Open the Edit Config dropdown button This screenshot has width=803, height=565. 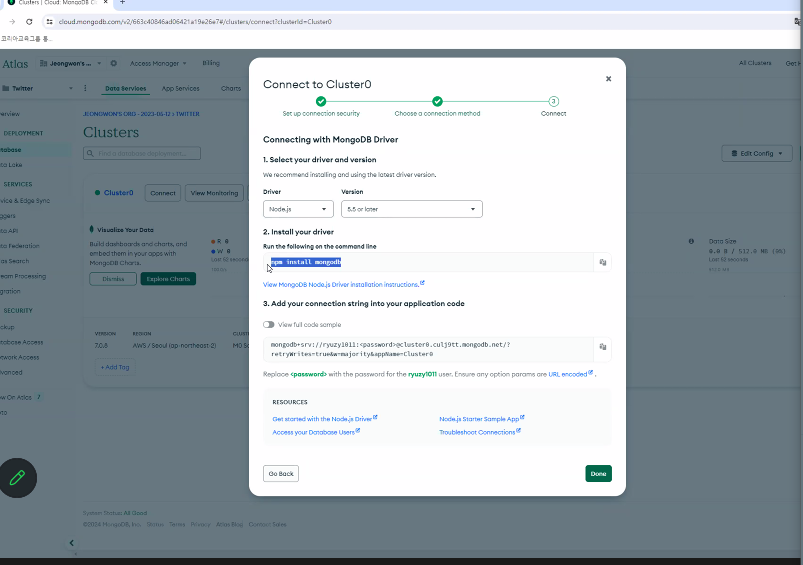(x=757, y=154)
